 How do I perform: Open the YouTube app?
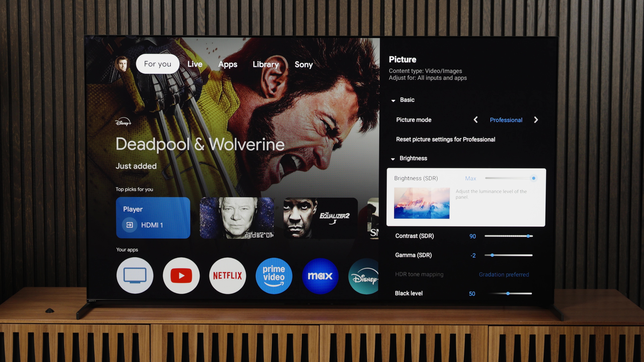pos(181,275)
